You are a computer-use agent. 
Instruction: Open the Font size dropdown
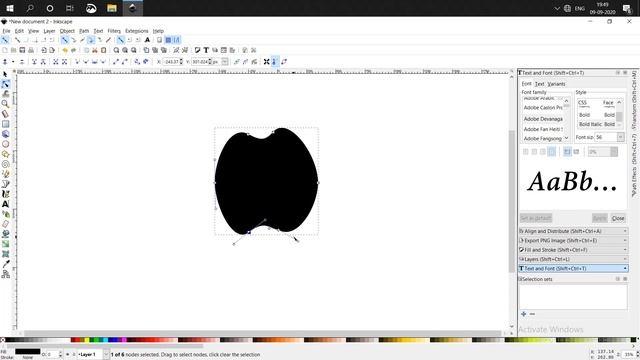pyautogui.click(x=620, y=137)
